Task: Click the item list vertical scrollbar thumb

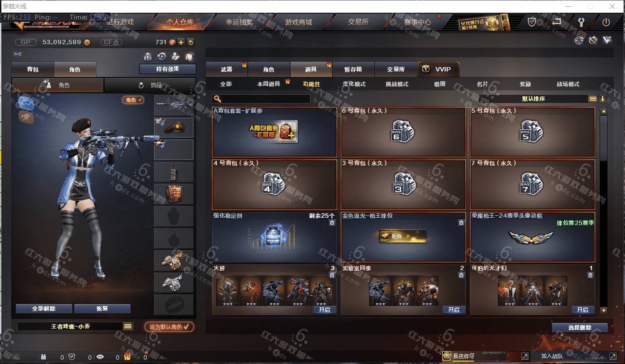Action: pyautogui.click(x=604, y=138)
